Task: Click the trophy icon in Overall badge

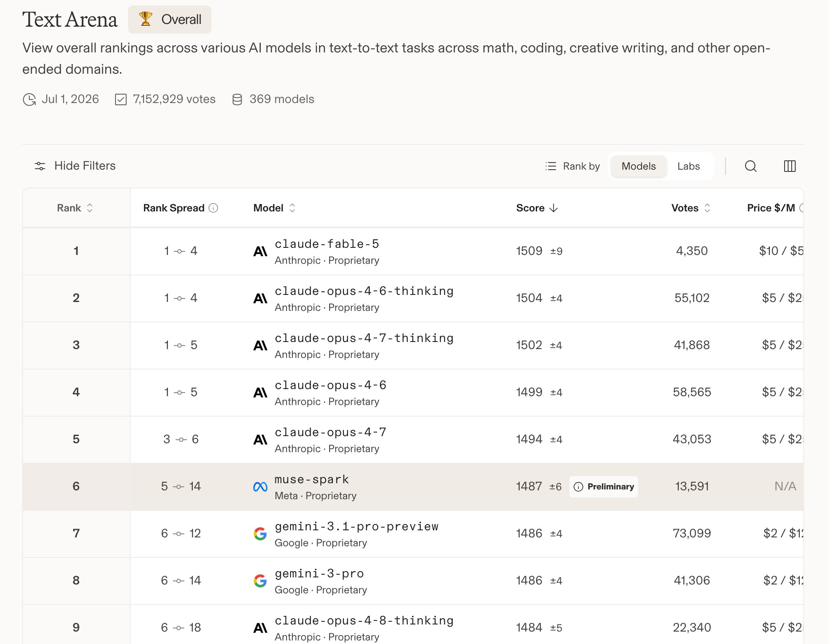Action: coord(146,19)
